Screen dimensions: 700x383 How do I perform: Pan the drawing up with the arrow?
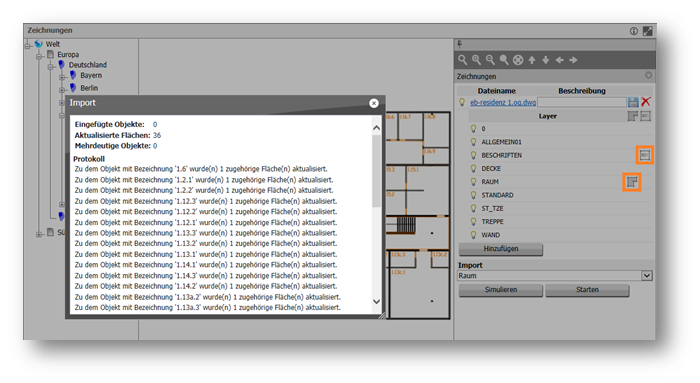(532, 60)
